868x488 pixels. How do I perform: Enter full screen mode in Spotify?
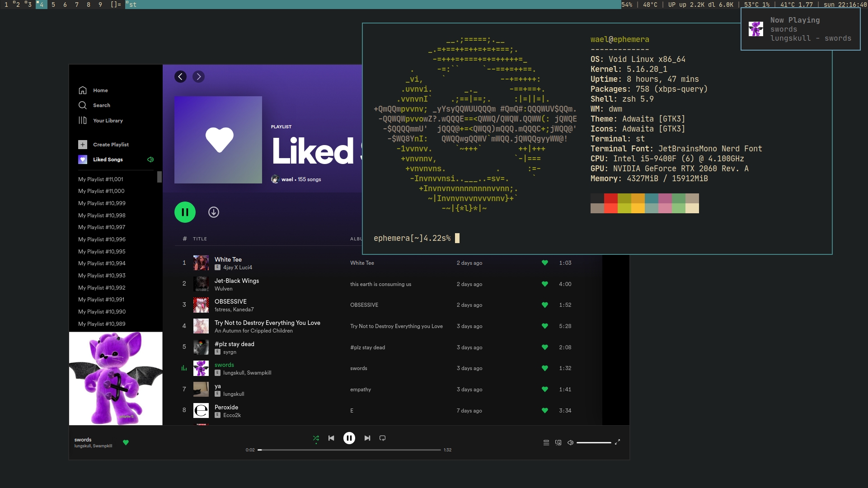click(618, 442)
